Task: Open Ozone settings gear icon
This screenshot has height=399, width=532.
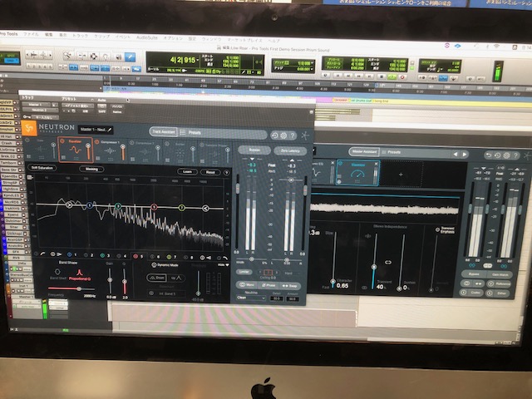Action: pyautogui.click(x=506, y=155)
